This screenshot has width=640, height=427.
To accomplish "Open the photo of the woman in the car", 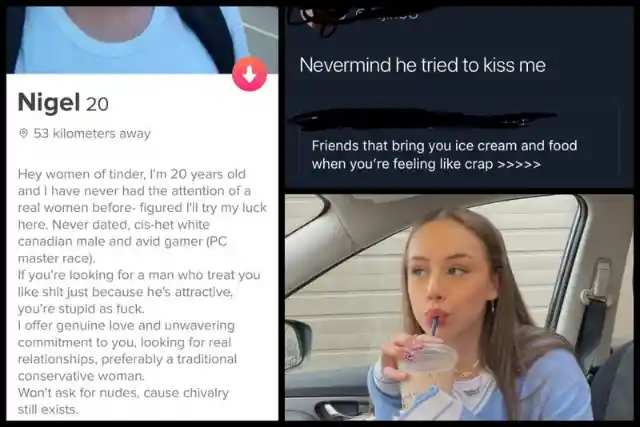I will click(x=459, y=307).
